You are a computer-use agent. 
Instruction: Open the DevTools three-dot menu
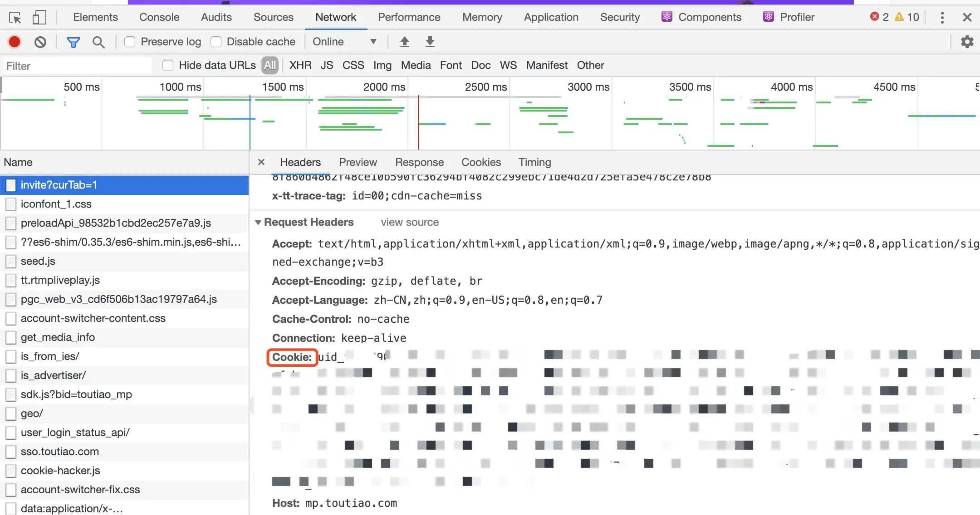(x=942, y=17)
